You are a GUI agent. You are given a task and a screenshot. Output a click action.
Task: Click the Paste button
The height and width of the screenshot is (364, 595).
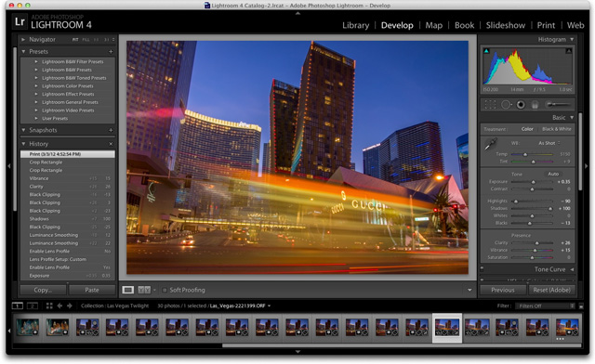click(92, 290)
